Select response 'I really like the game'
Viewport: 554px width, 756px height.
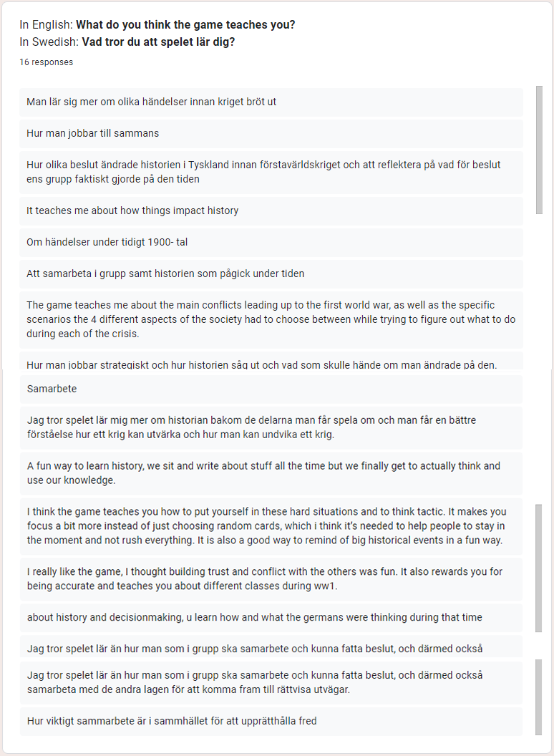click(x=271, y=578)
